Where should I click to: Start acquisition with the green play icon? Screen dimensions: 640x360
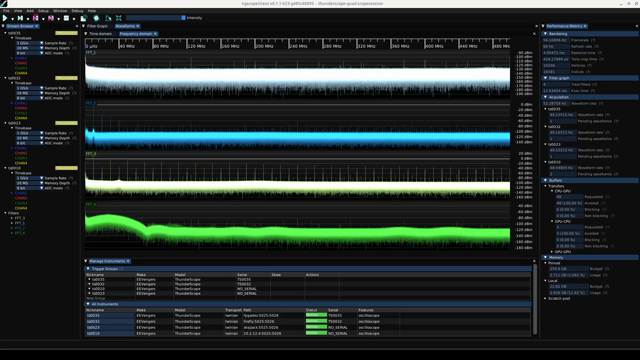tap(5, 18)
